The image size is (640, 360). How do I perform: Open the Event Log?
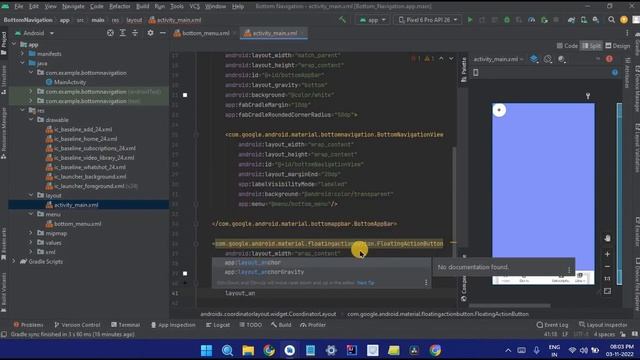coord(552,325)
